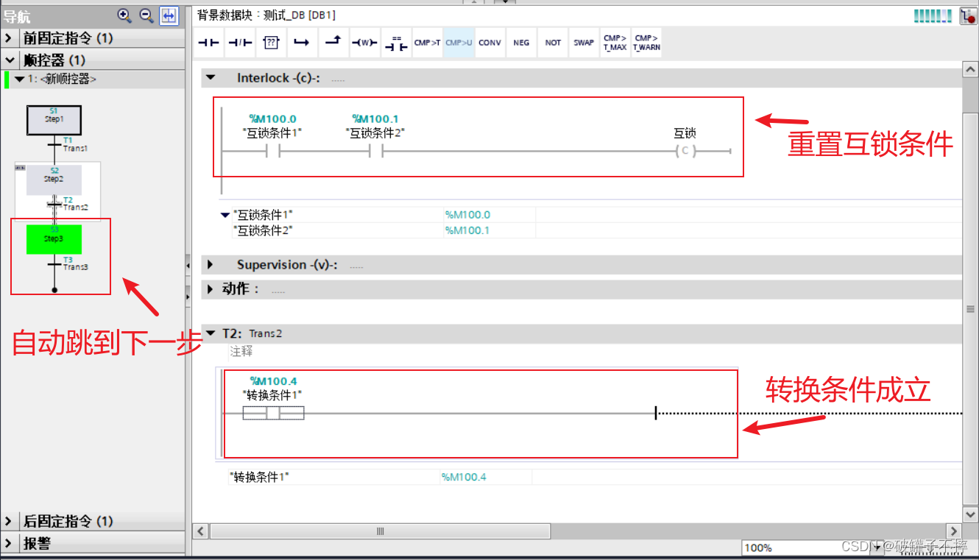Toggle the navigation synchronization icon

(x=169, y=15)
